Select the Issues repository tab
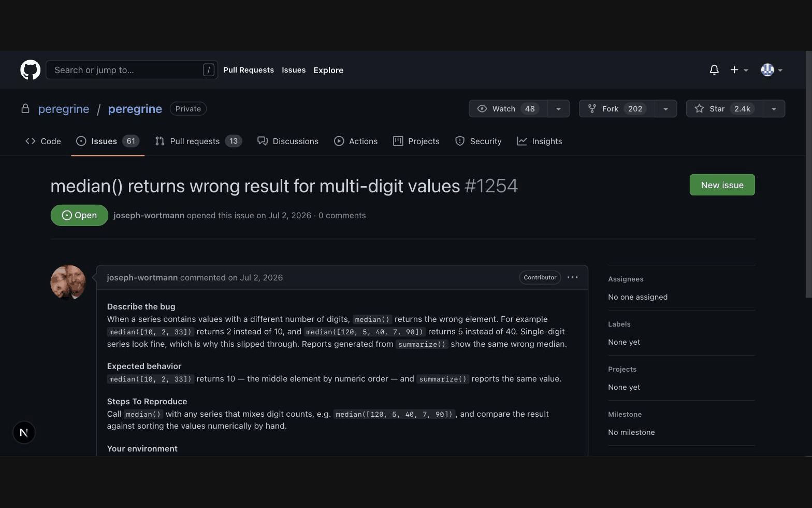This screenshot has height=508, width=812. point(108,141)
